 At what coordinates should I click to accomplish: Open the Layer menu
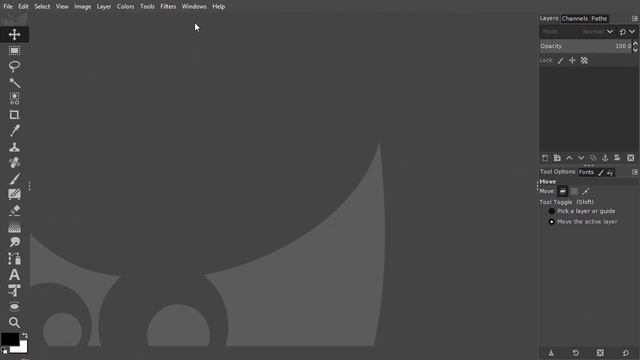point(104,7)
